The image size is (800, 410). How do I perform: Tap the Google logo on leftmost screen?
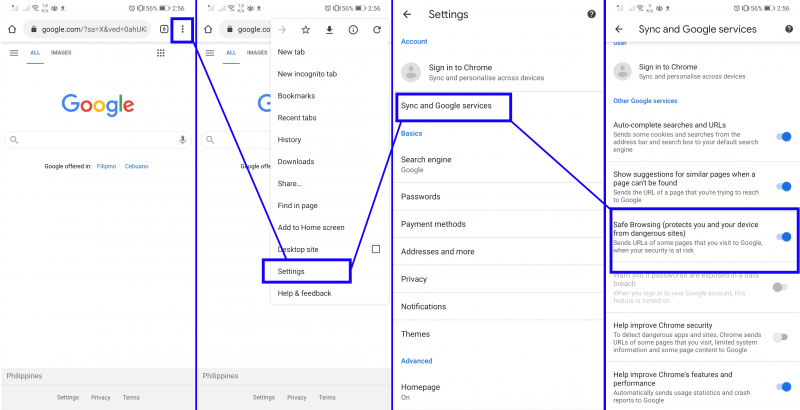coord(98,105)
